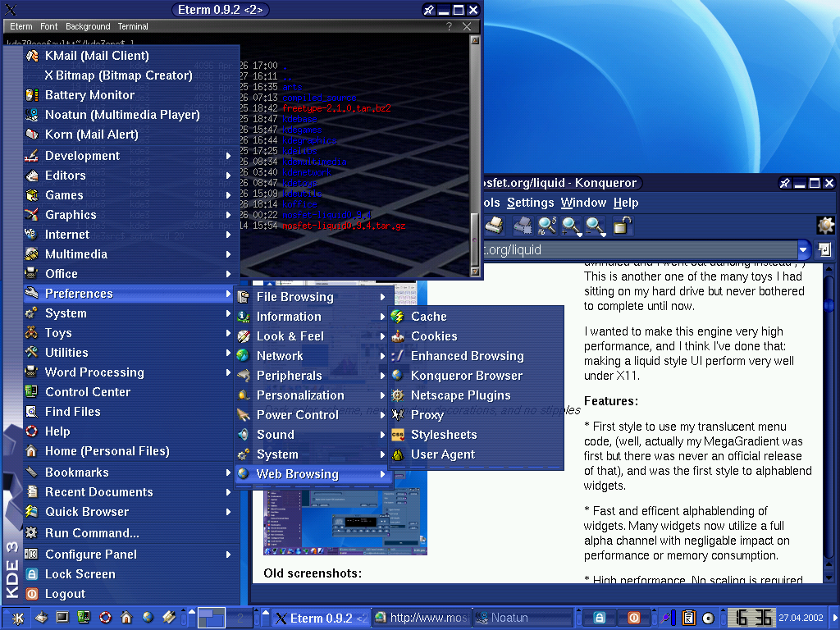The width and height of the screenshot is (840, 630).
Task: Open Enhanced Browsing settings
Action: tap(477, 356)
